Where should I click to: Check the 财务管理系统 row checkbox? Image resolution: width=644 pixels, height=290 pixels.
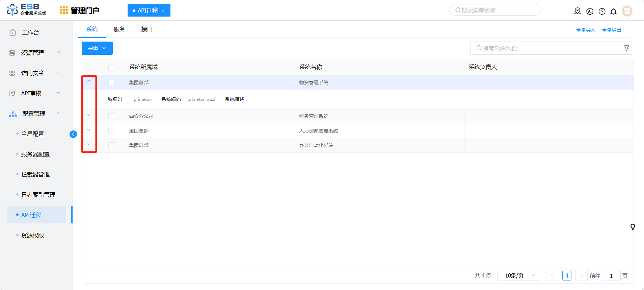[111, 116]
